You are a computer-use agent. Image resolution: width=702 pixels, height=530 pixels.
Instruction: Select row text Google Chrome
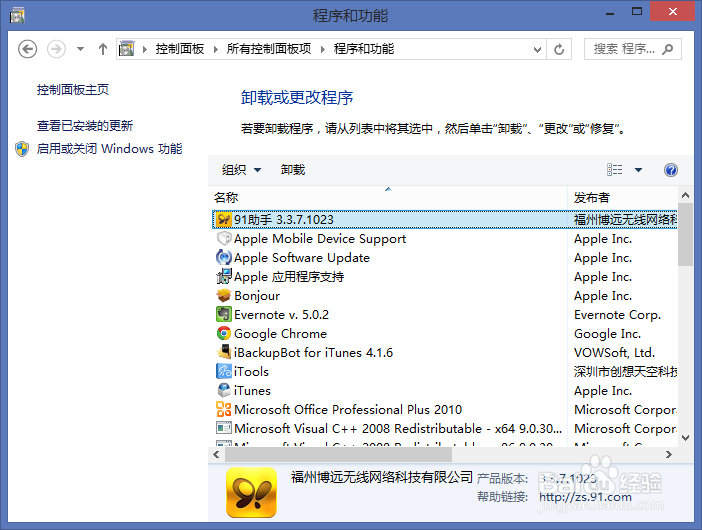click(x=280, y=334)
